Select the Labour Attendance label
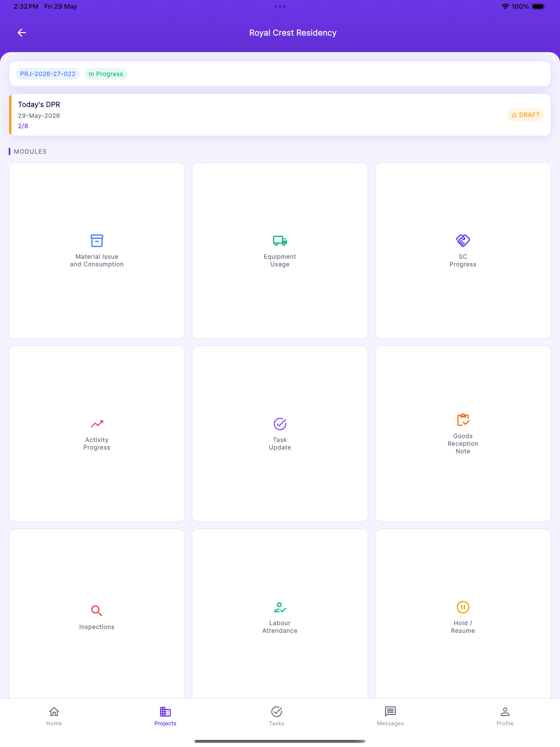 tap(280, 627)
